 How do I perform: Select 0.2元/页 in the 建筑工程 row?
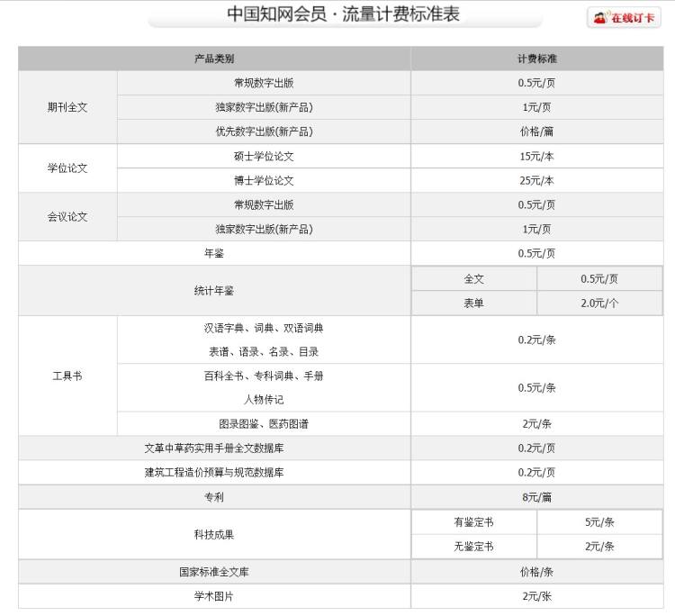coord(536,472)
